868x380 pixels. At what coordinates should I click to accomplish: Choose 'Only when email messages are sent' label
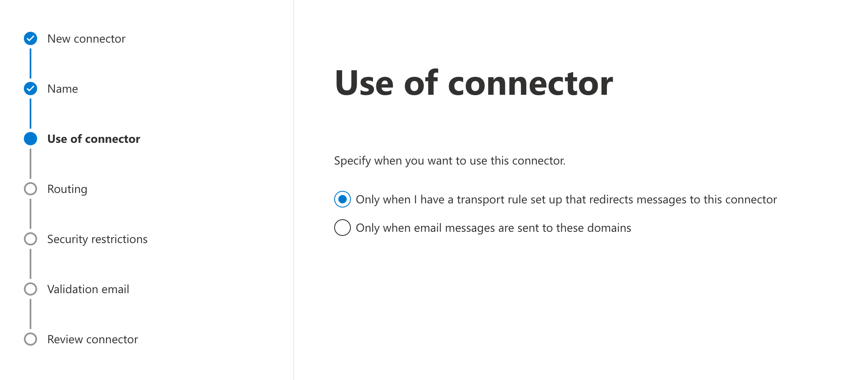point(493,228)
